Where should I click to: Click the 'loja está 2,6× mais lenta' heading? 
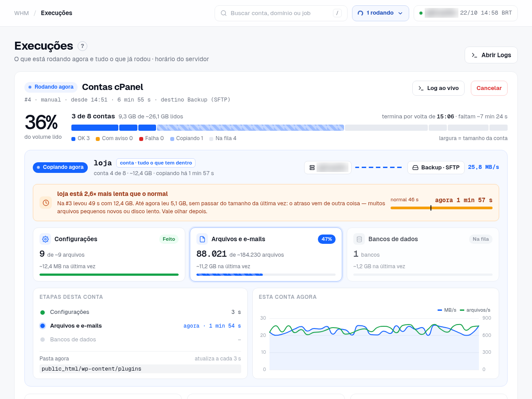(113, 194)
